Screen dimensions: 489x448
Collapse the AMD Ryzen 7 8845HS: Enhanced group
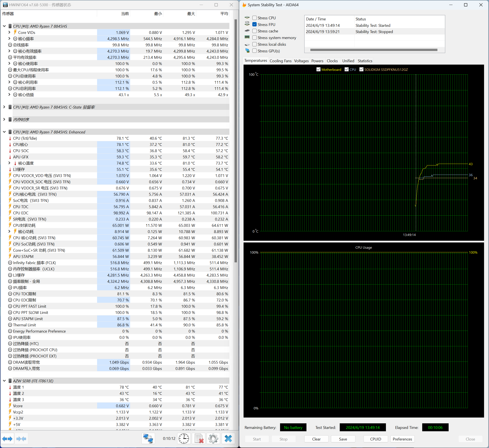tap(4, 132)
